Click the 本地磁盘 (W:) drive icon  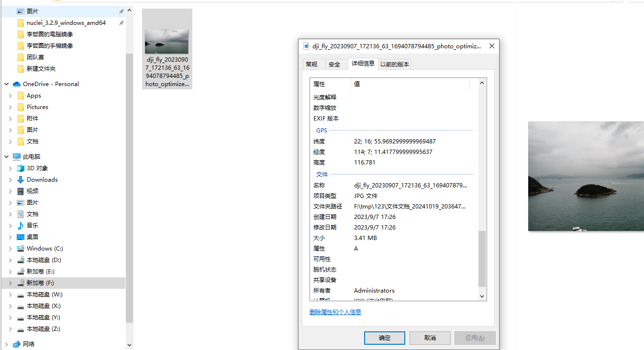pyautogui.click(x=21, y=295)
